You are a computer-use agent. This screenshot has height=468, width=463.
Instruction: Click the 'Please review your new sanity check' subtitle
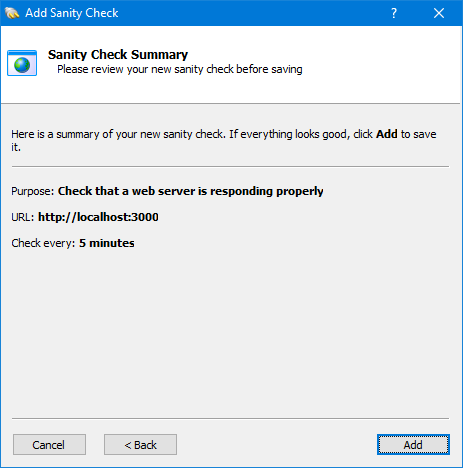(x=180, y=69)
